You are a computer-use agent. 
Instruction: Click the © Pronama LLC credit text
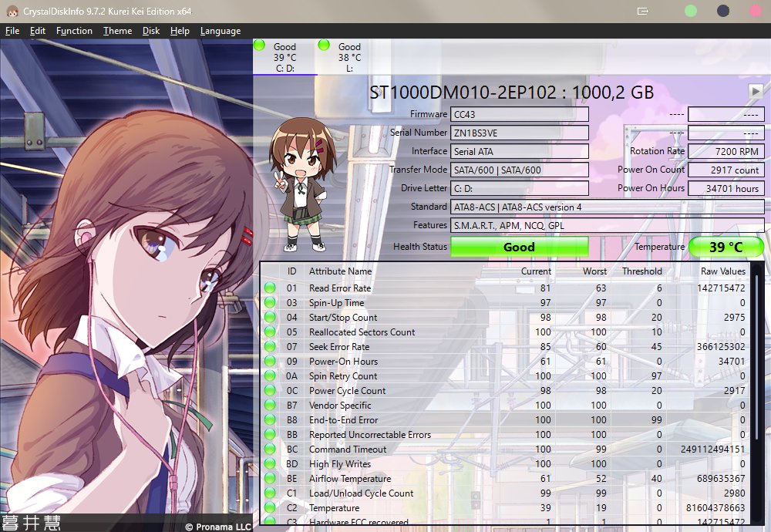[x=218, y=527]
